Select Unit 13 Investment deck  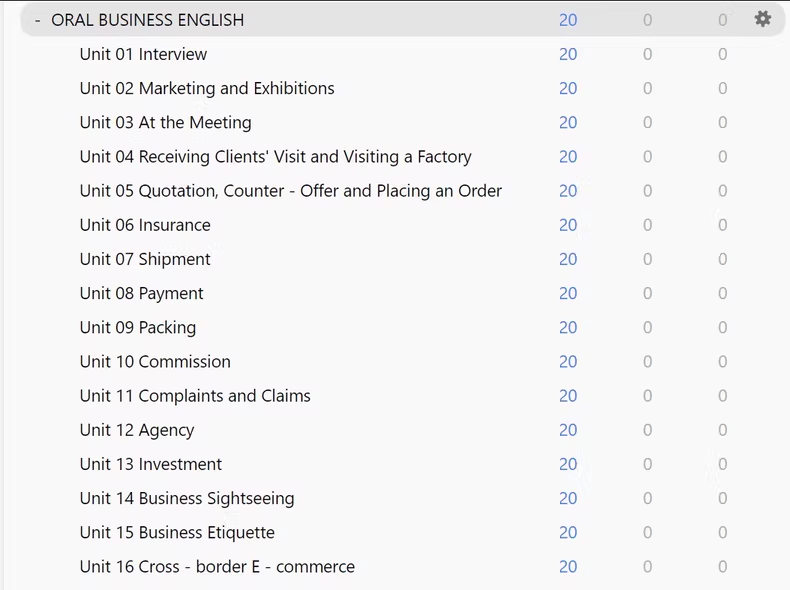tap(151, 464)
